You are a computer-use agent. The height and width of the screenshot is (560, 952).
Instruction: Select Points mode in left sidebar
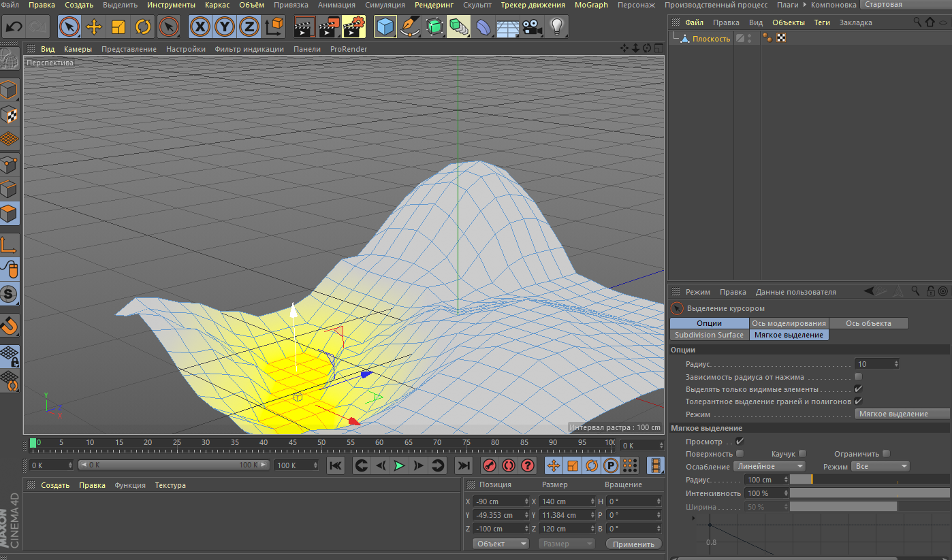[x=10, y=164]
